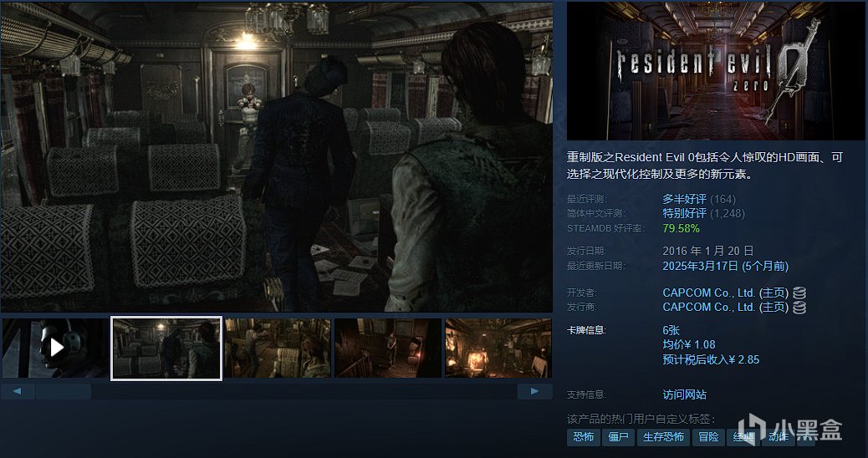Click the game description paragraph text
868x458 pixels.
click(x=705, y=165)
